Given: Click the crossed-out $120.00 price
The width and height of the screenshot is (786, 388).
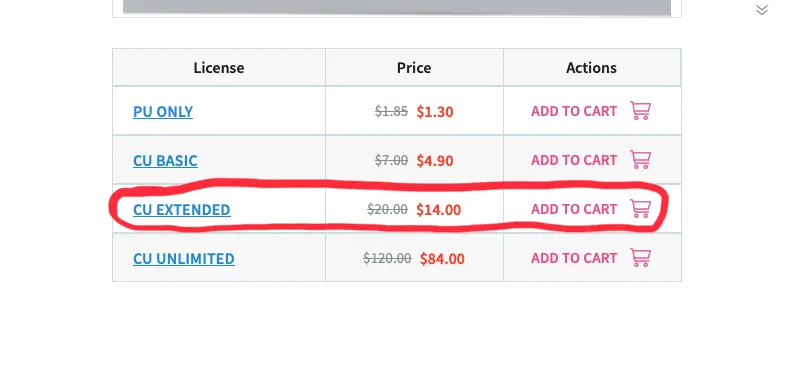Looking at the screenshot, I should 387,258.
